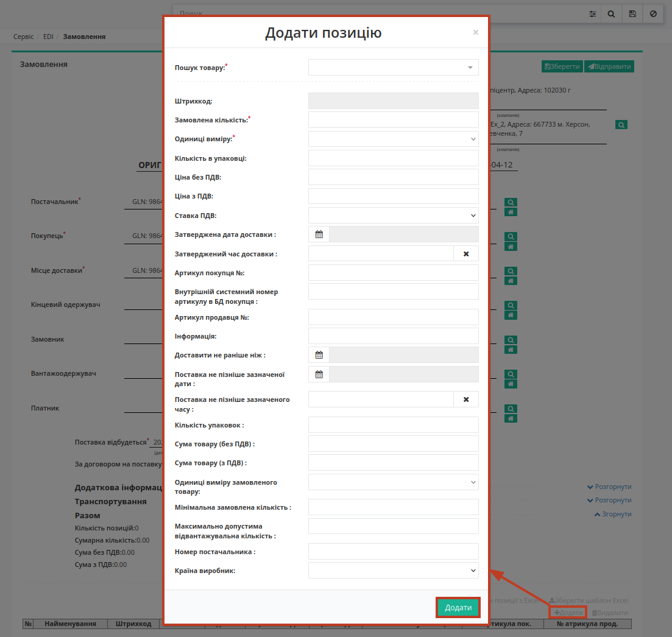Viewport: 672px width, 637px height.
Task: Click the 'Замовлена кількість' input field
Action: click(393, 120)
